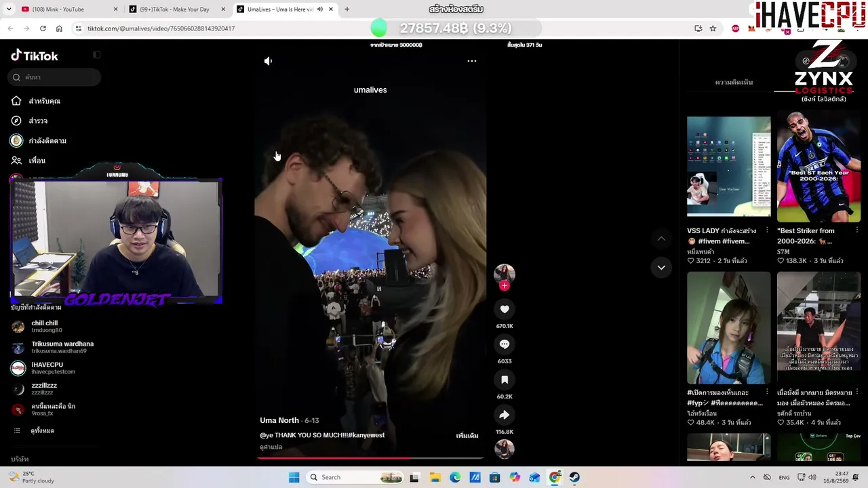Open File Explorer from the taskbar
The height and width of the screenshot is (488, 868).
[x=435, y=477]
